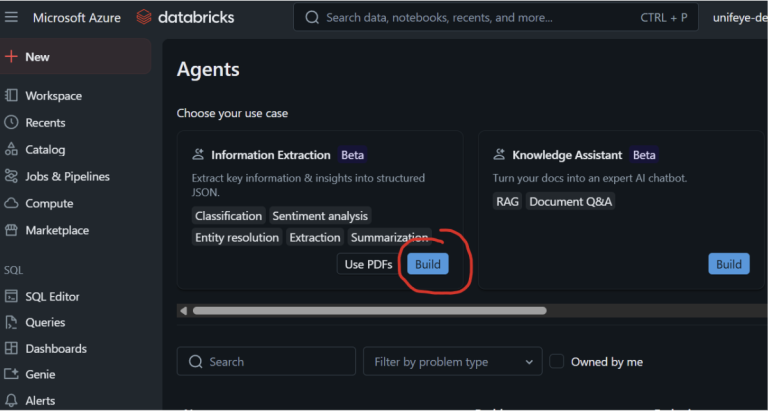Click the SQL Editor icon

coord(12,297)
